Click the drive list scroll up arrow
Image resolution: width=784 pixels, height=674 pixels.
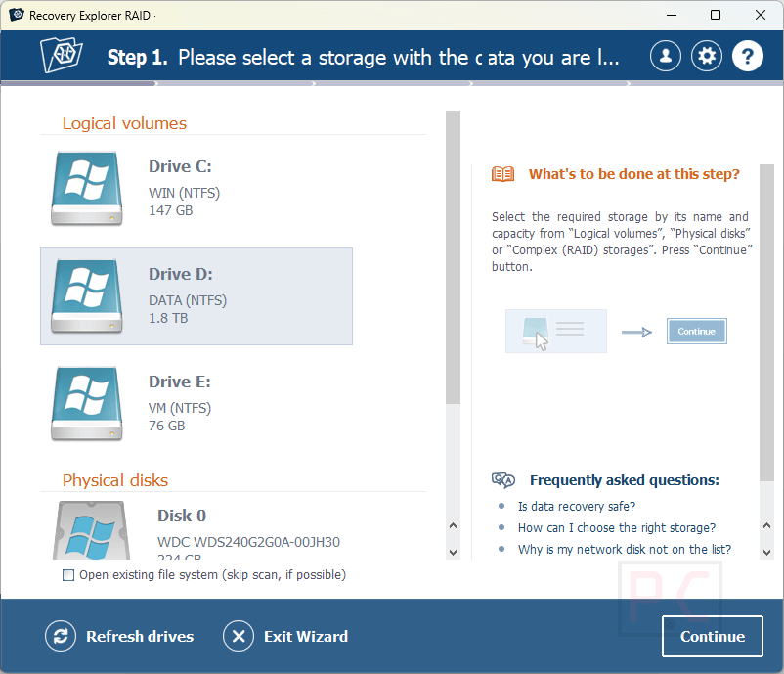click(x=453, y=525)
